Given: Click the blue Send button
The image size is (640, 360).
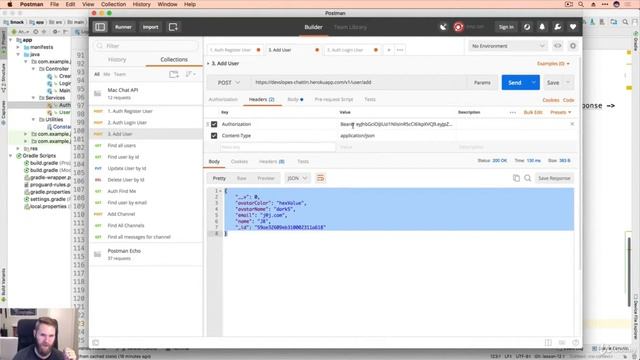Looking at the screenshot, I should pyautogui.click(x=515, y=82).
